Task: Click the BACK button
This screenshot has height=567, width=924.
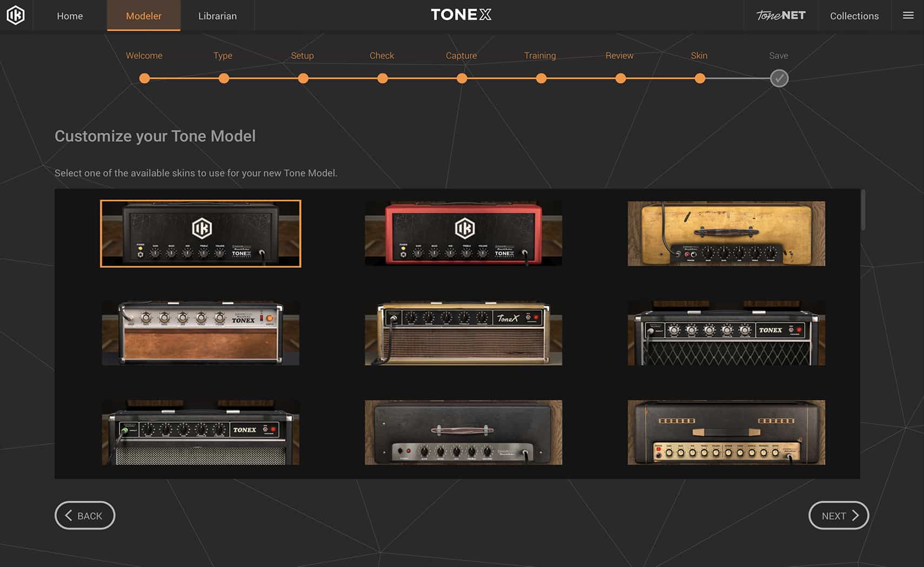Action: tap(84, 515)
